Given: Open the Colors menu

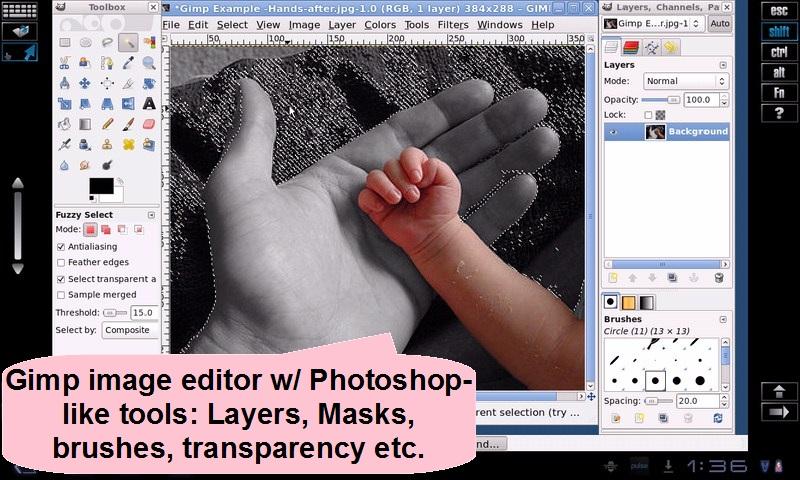Looking at the screenshot, I should click(380, 25).
